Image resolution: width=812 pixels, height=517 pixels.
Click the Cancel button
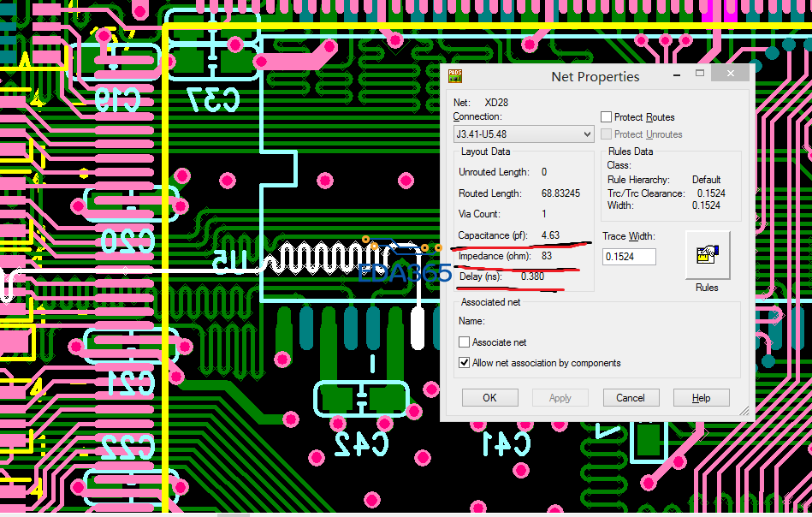click(x=631, y=398)
